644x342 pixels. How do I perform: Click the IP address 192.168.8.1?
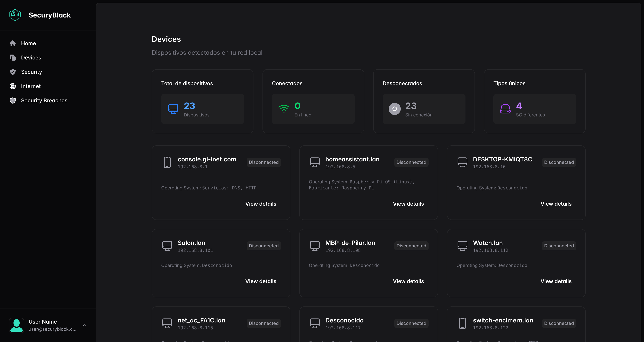click(x=193, y=167)
